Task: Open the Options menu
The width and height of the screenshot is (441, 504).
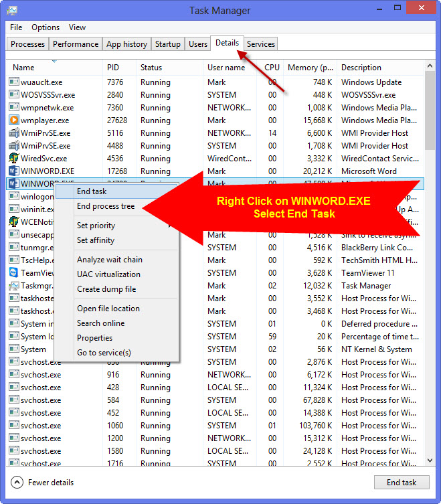Action: pyautogui.click(x=46, y=27)
